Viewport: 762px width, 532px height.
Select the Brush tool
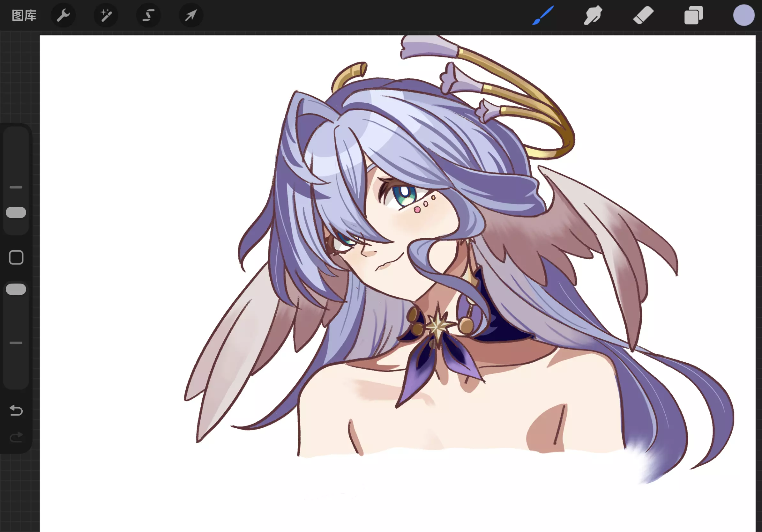coord(543,16)
